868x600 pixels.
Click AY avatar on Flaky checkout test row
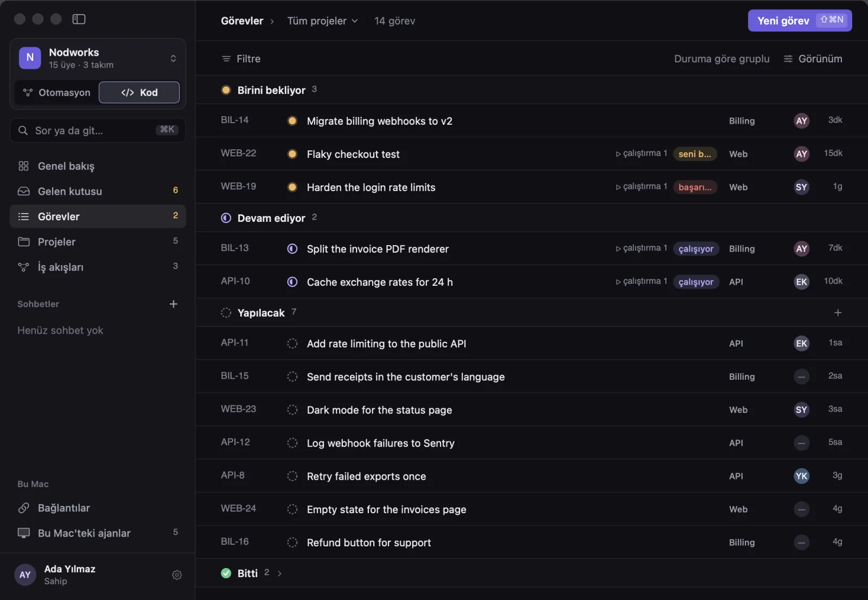tap(801, 154)
